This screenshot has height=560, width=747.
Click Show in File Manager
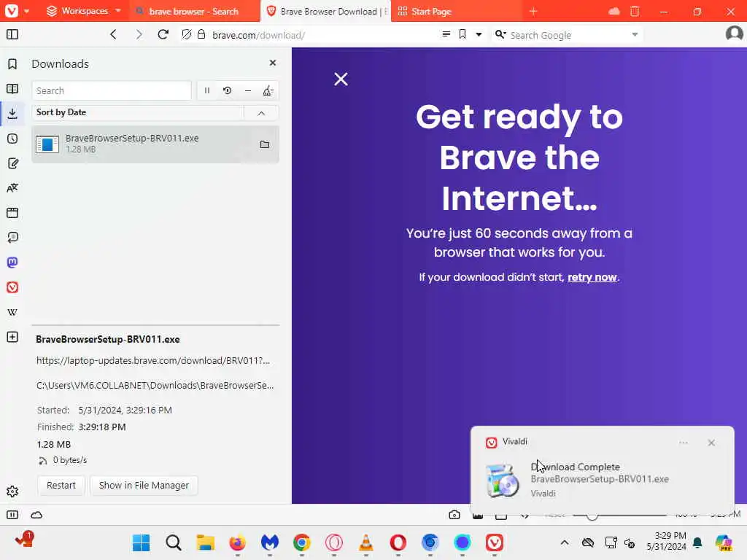tap(144, 485)
